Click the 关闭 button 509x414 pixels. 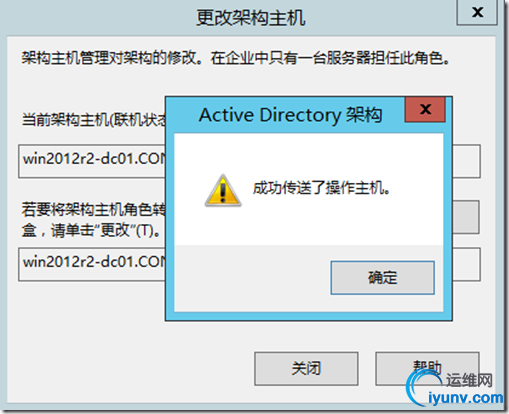point(306,369)
